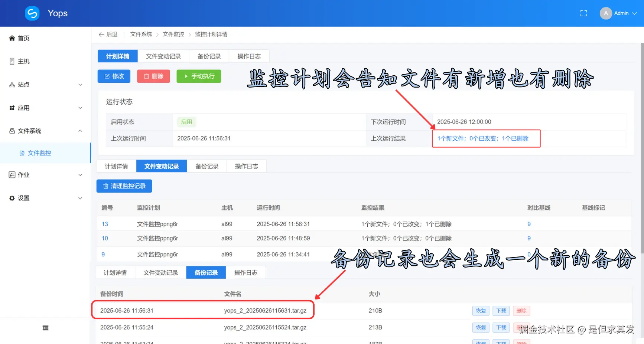The image size is (644, 344).
Task: Click 文件监控 in the breadcrumb
Action: (173, 35)
